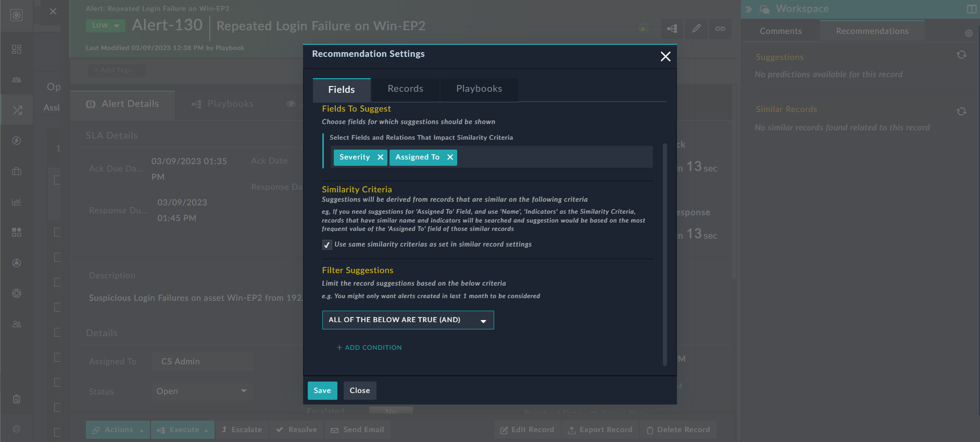Open the chart reports icon in sidebar

17,202
